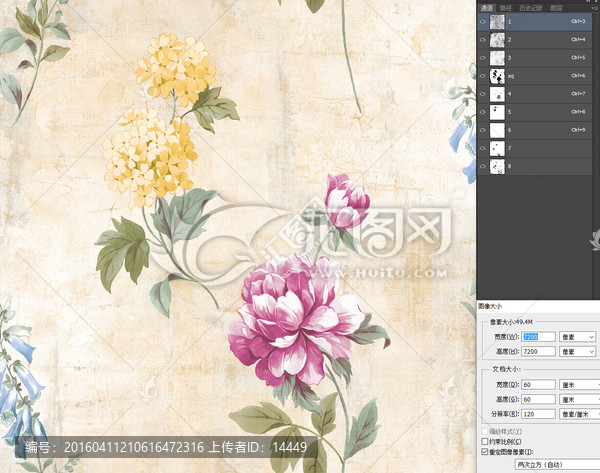
Task: Open the 像素 unit dropdown for height
Action: click(x=577, y=351)
